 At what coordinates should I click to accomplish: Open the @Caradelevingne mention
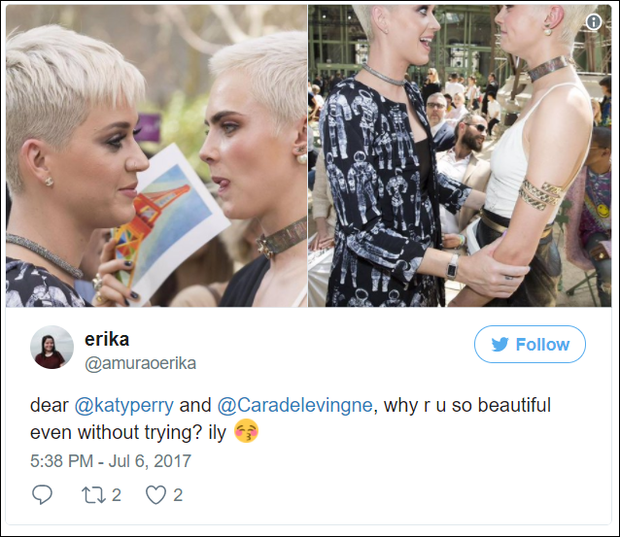[x=295, y=405]
